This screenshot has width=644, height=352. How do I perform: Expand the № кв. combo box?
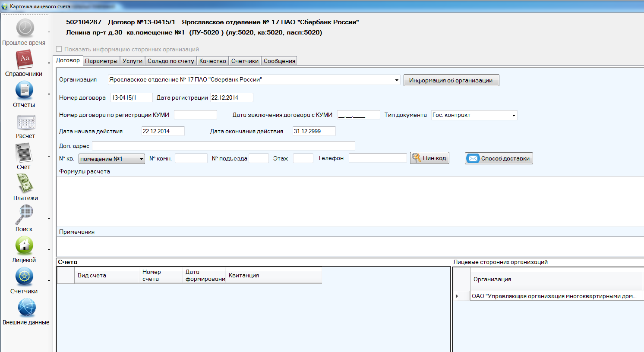pyautogui.click(x=141, y=159)
